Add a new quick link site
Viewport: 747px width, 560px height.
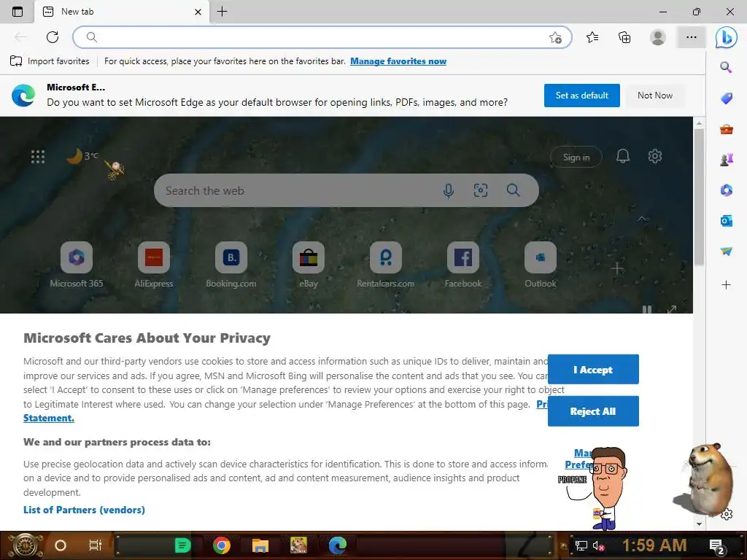tap(617, 268)
